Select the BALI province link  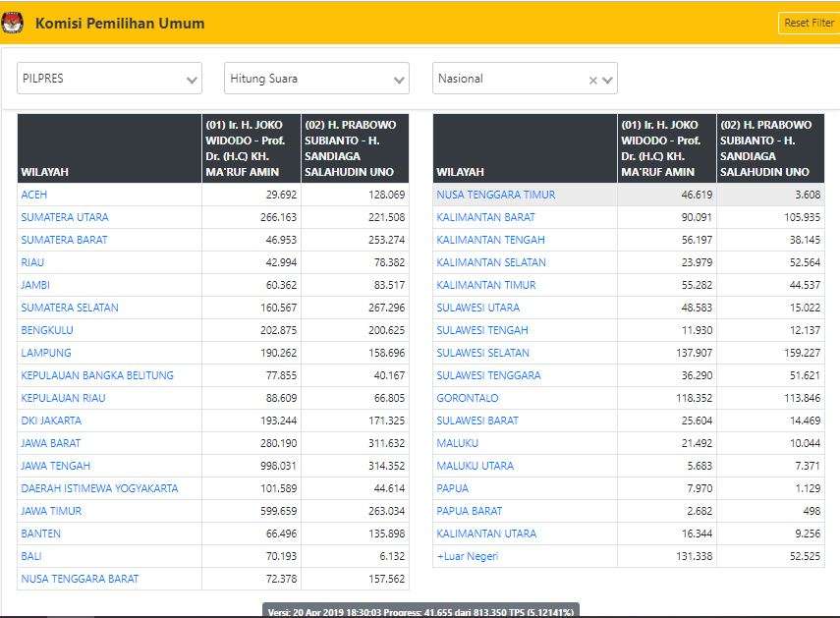(31, 556)
